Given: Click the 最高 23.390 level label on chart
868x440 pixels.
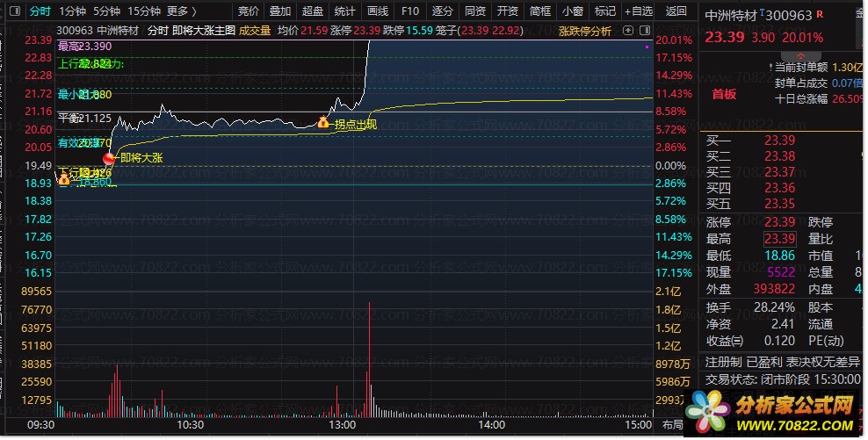Looking at the screenshot, I should click(x=84, y=47).
